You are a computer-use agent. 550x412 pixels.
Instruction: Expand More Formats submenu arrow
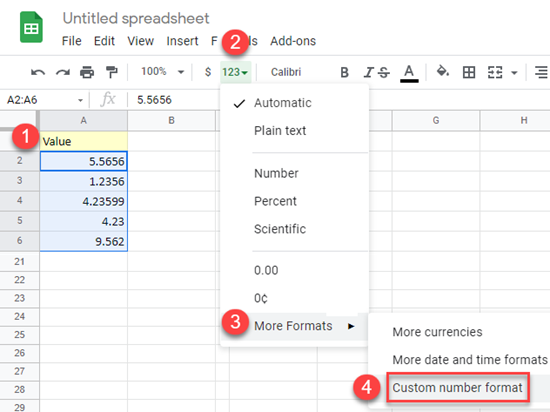[x=351, y=326]
